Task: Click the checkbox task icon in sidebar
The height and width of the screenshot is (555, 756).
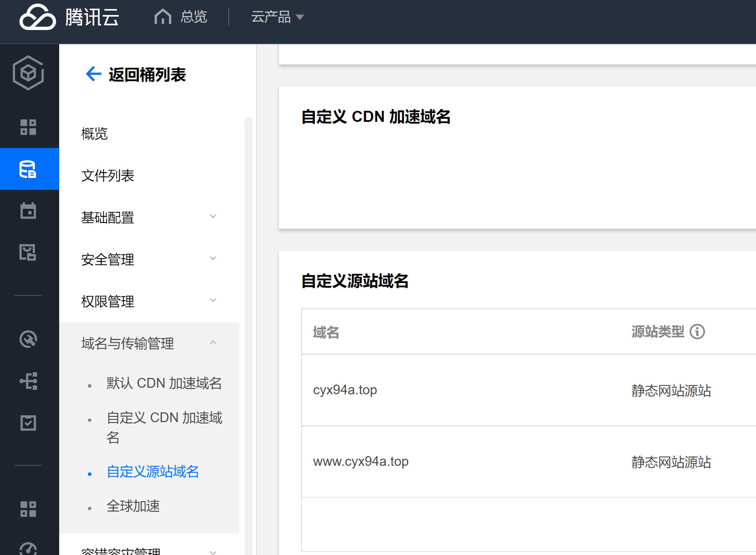Action: point(28,423)
